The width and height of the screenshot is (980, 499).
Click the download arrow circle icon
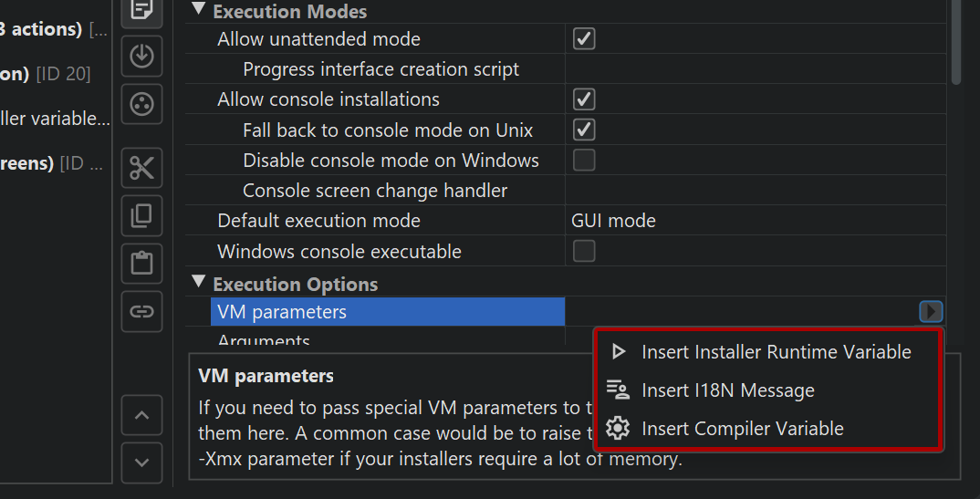click(141, 56)
